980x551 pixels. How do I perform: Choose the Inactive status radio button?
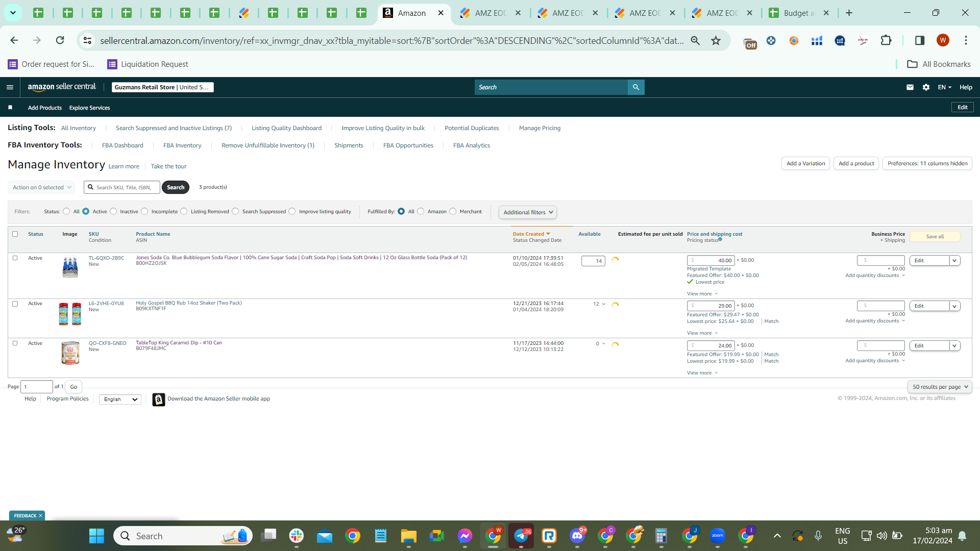pyautogui.click(x=113, y=211)
